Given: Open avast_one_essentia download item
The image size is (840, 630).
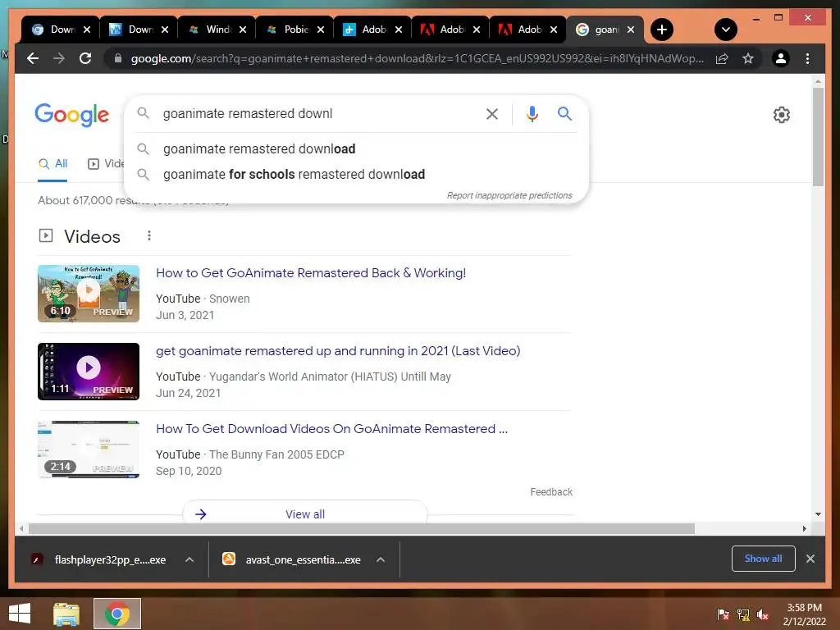Looking at the screenshot, I should tap(292, 559).
